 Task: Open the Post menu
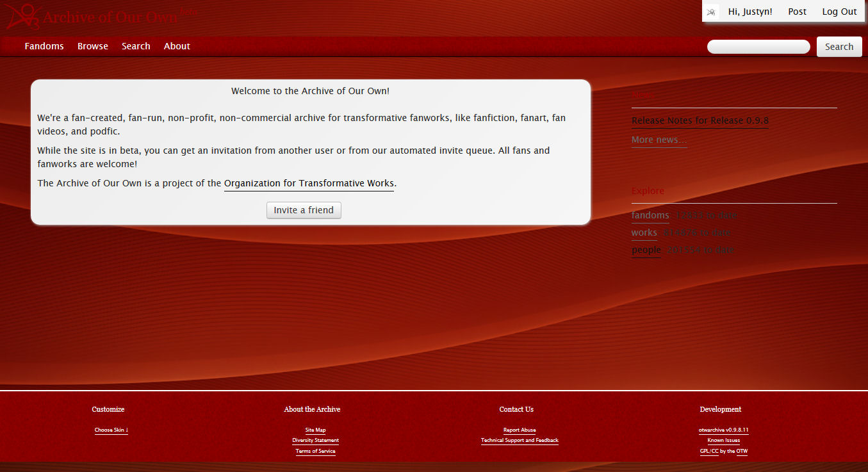pyautogui.click(x=798, y=12)
